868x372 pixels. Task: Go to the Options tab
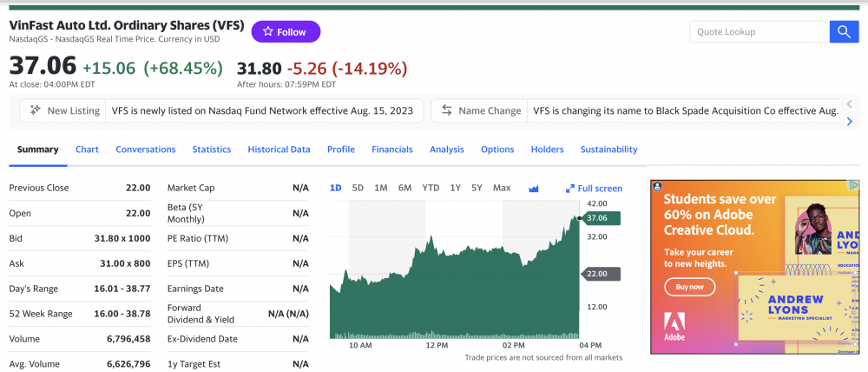(497, 149)
